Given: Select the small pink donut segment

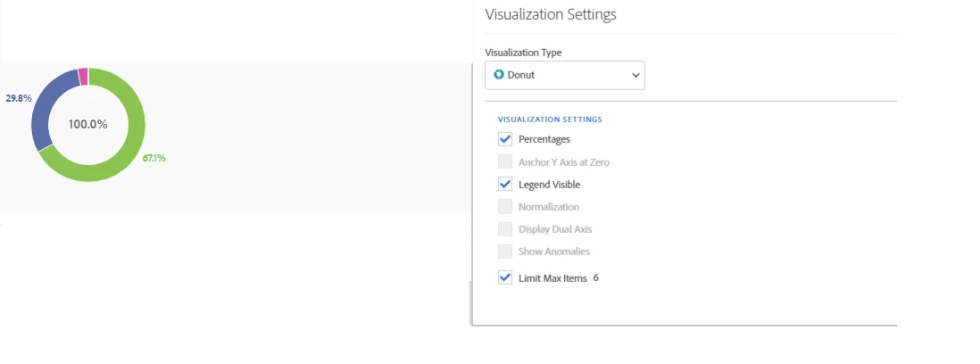Looking at the screenshot, I should tap(83, 77).
